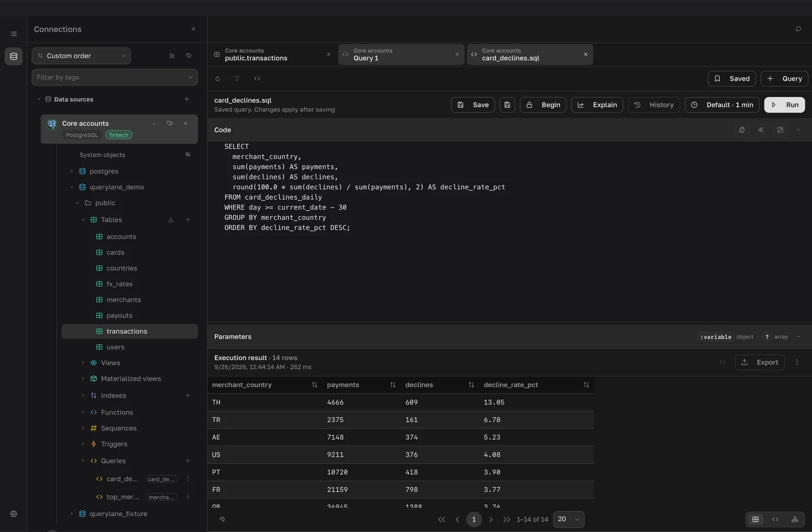Open the execution result more options menu
812x532 pixels.
pos(797,362)
